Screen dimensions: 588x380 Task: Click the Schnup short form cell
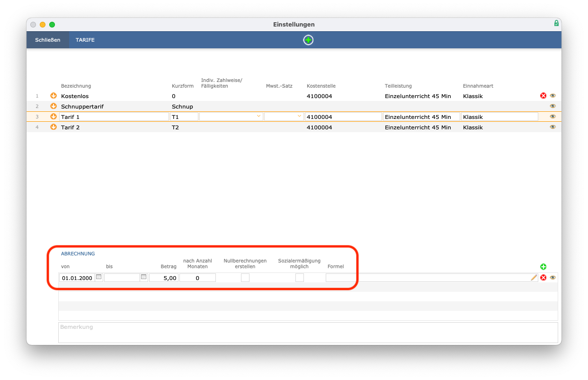[182, 107]
